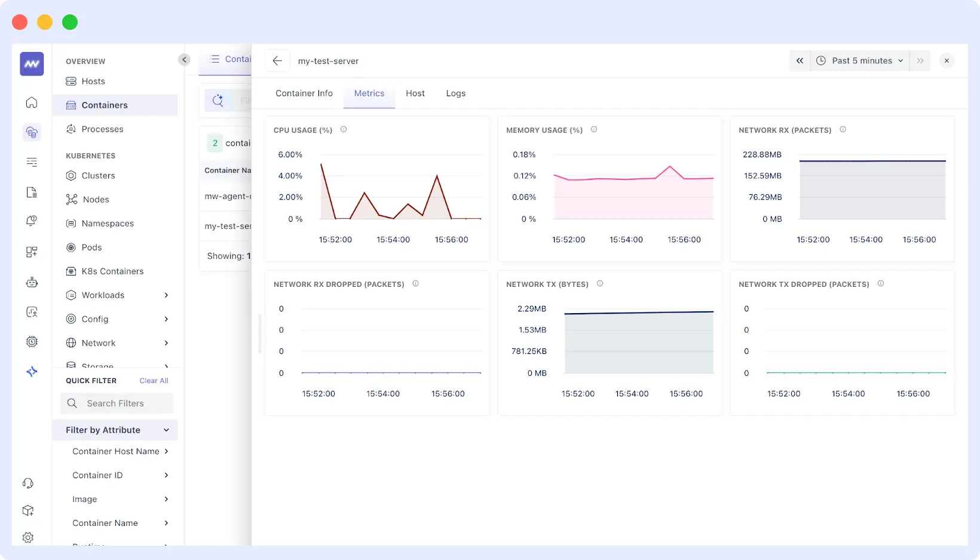The image size is (980, 560).
Task: Click the back arrow next to my-test-server
Action: point(277,60)
